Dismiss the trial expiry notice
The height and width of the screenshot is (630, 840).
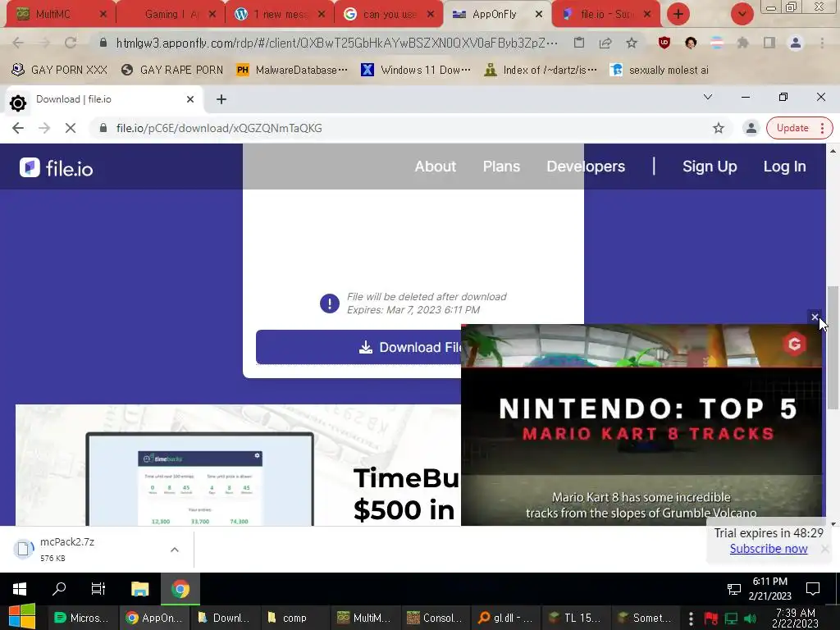pyautogui.click(x=825, y=549)
